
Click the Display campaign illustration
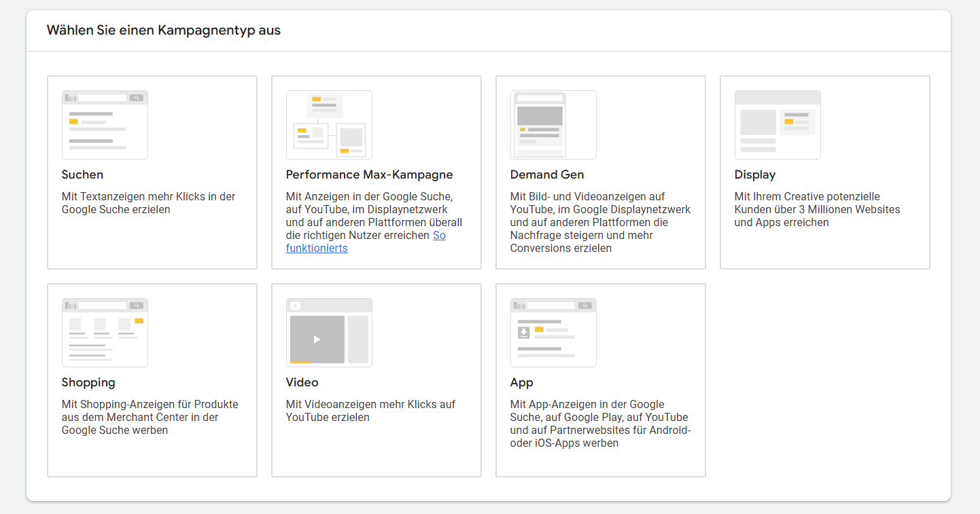[x=777, y=125]
